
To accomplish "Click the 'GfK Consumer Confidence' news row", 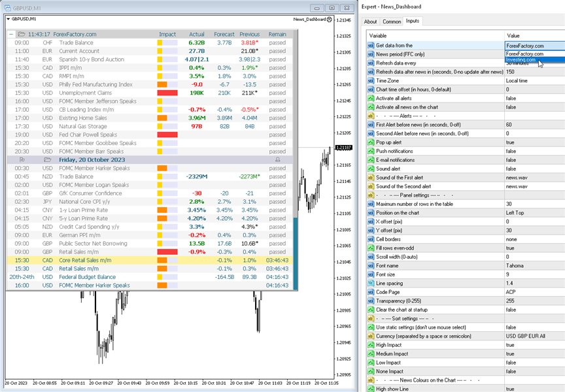I will pyautogui.click(x=150, y=193).
